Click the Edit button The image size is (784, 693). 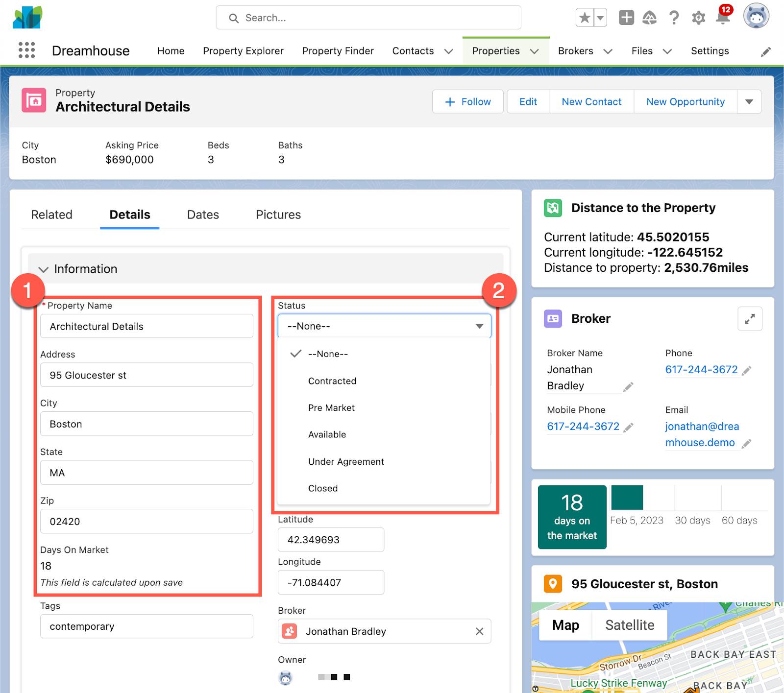point(527,101)
